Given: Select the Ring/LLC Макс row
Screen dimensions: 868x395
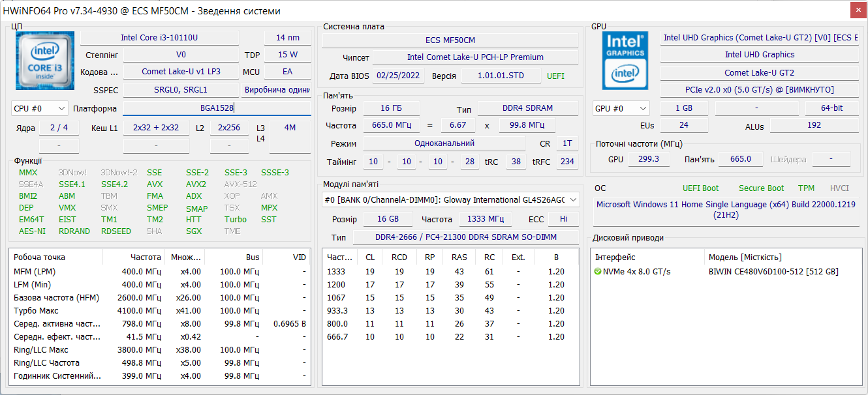Looking at the screenshot, I should tap(161, 350).
